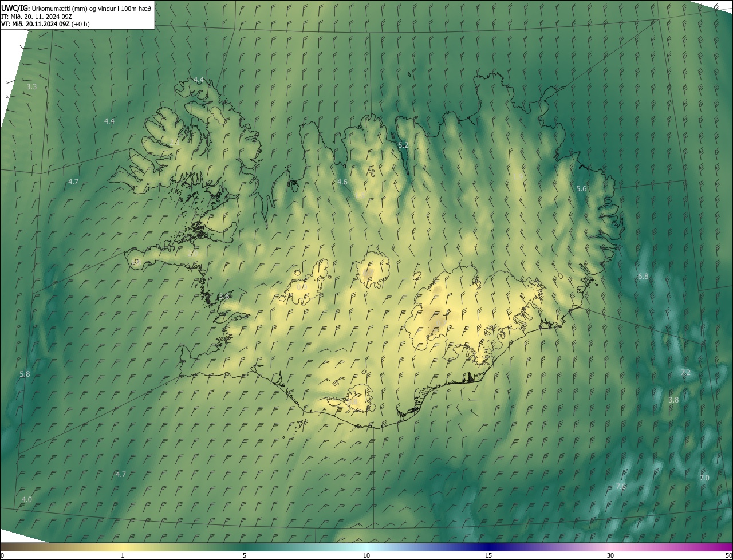Pick the 6.8 value label offshore
The width and height of the screenshot is (733, 560).
pos(643,277)
